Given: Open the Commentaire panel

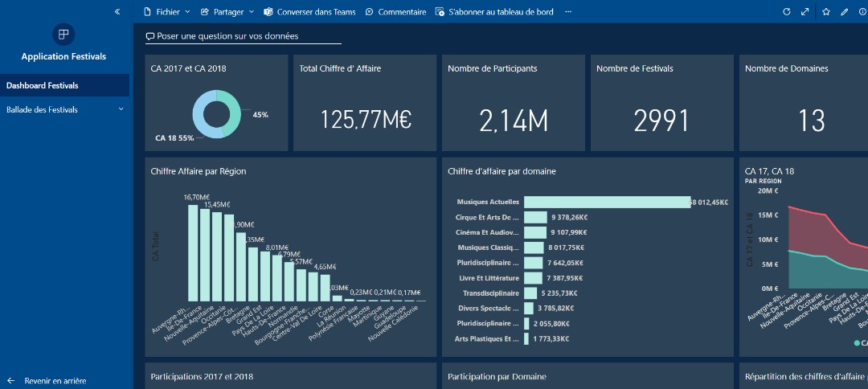Looking at the screenshot, I should tap(395, 12).
